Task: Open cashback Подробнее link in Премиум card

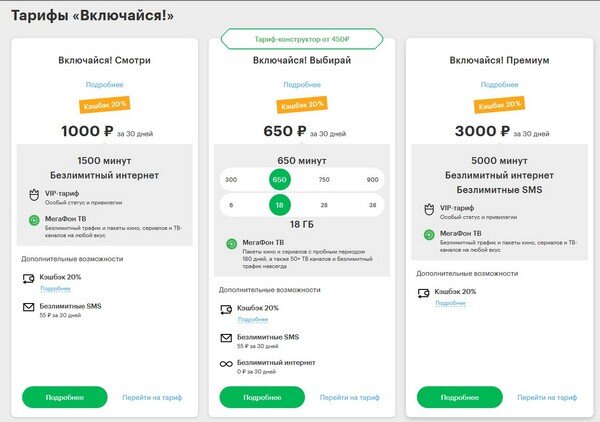Action: pos(450,303)
